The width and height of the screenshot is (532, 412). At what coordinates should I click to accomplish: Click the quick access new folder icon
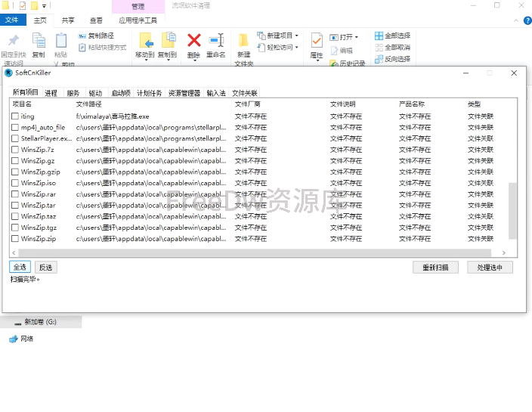point(34,5)
